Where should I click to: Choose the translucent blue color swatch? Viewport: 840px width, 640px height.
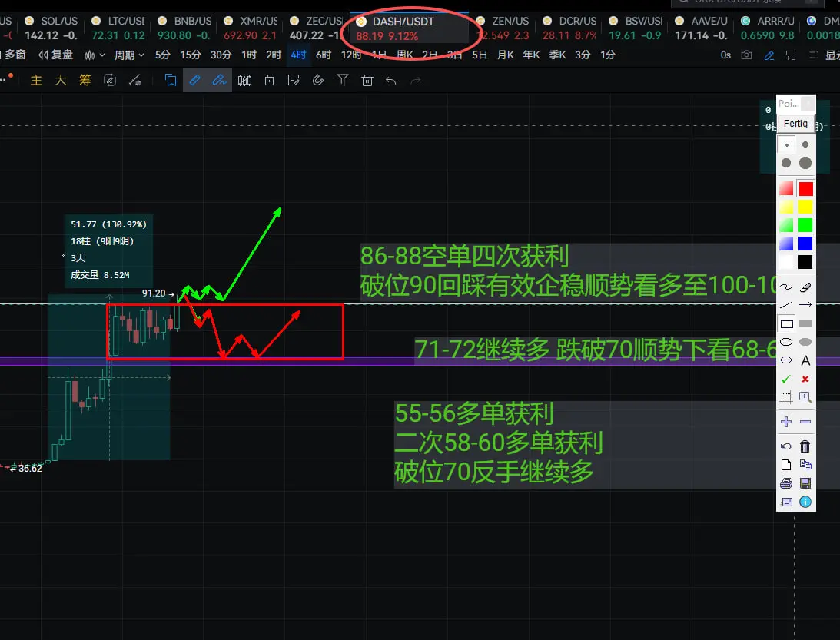click(786, 244)
